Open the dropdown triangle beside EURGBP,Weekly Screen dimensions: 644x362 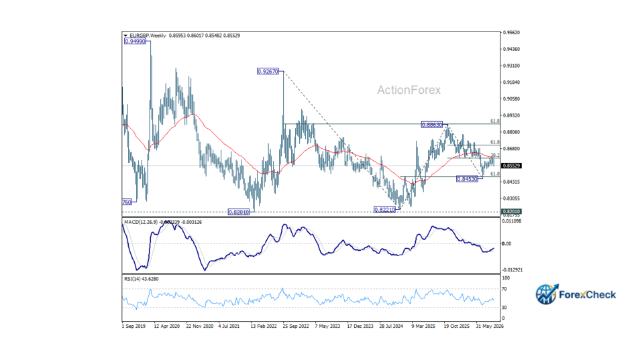point(125,36)
